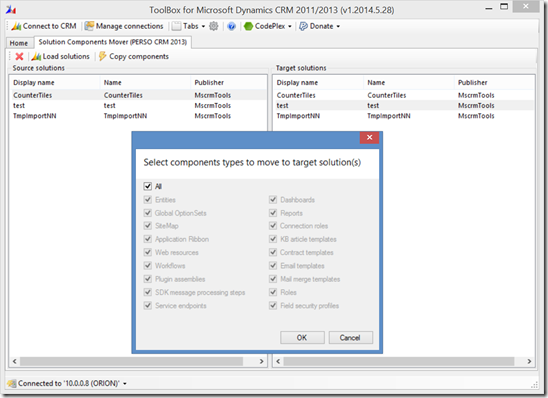The height and width of the screenshot is (398, 548).
Task: Click the Donate PayPal icon
Action: 303,26
